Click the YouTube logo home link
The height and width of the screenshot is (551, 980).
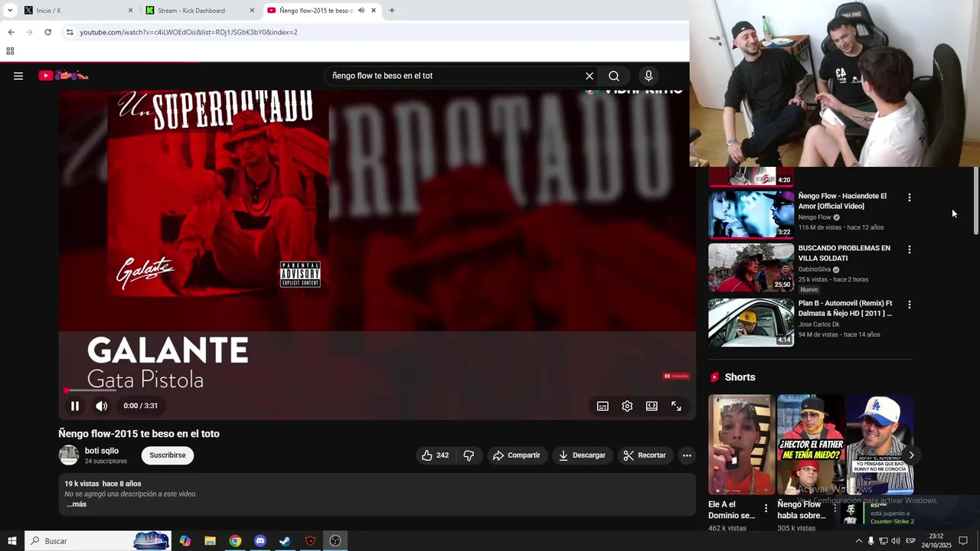tap(64, 76)
